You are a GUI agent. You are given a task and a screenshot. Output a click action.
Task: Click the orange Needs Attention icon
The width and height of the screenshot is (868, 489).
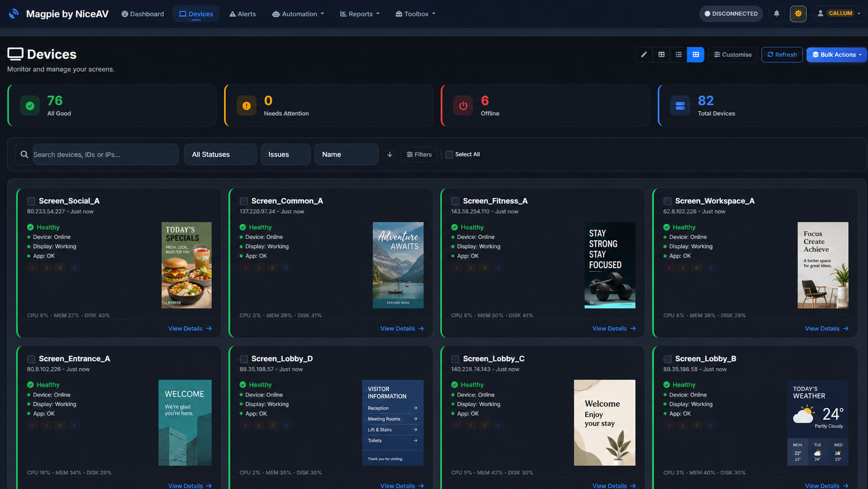[x=247, y=106]
